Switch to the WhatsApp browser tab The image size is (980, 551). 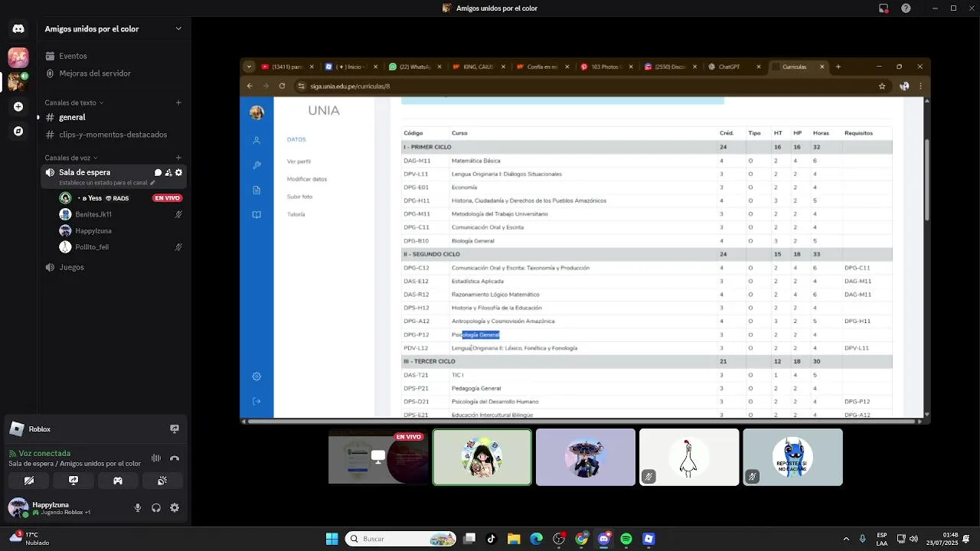point(414,67)
